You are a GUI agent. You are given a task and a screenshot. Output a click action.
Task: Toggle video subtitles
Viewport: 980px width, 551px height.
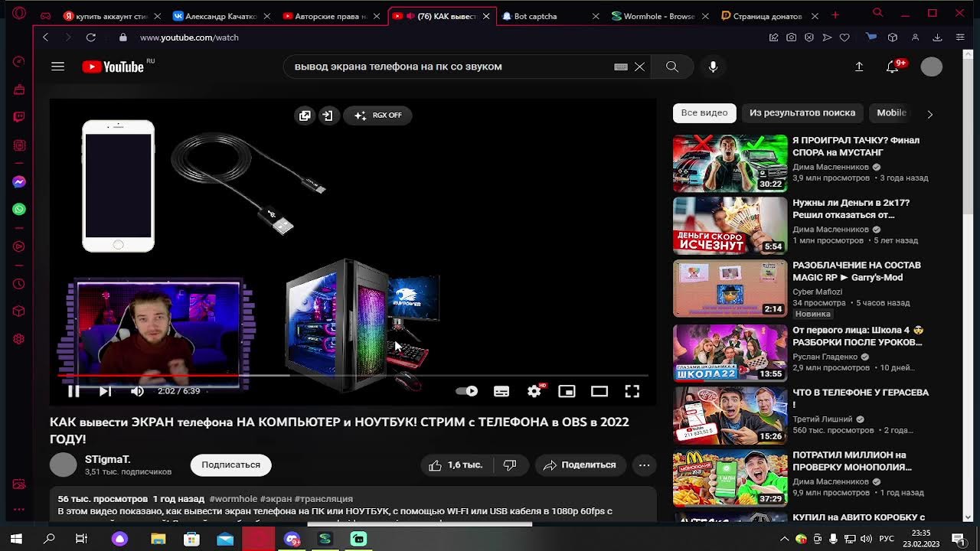coord(501,391)
